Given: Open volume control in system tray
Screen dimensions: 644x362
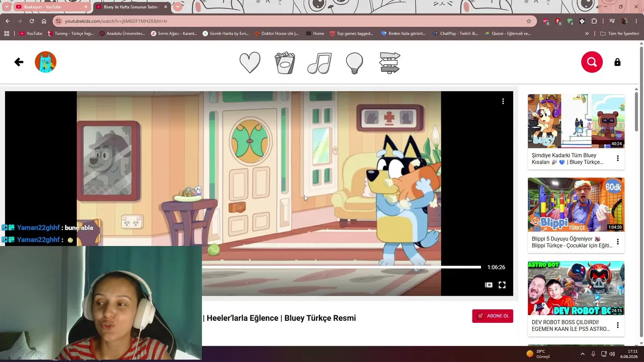Looking at the screenshot, I should coord(612,354).
